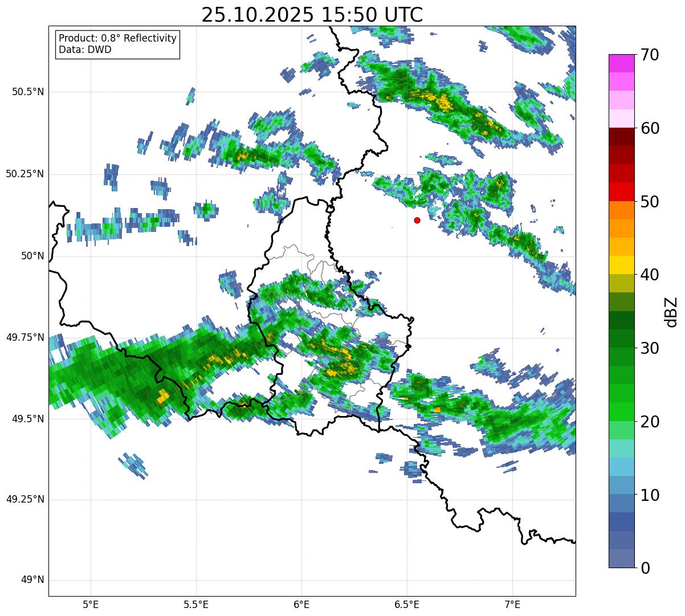Click the latitude label 50.5°N
This screenshot has height=616, width=685.
point(28,92)
